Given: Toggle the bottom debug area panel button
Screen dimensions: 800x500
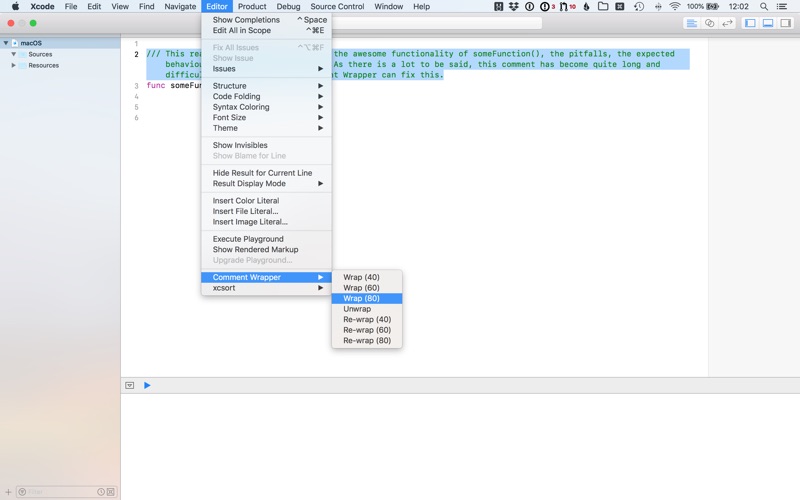Looking at the screenshot, I should click(x=768, y=23).
